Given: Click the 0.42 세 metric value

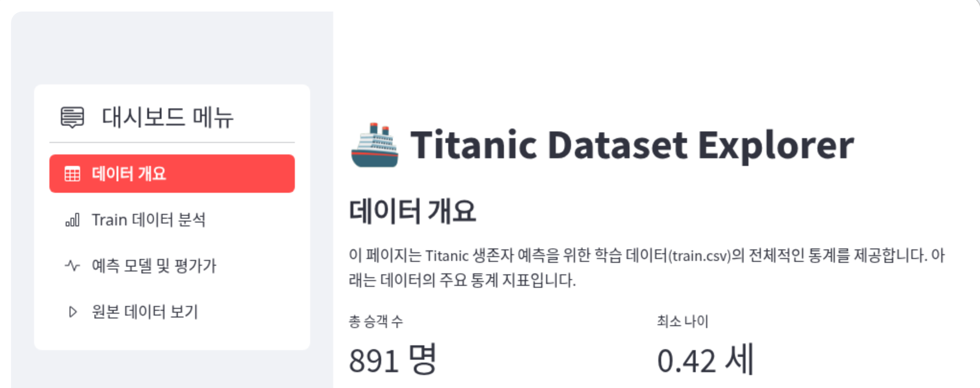Looking at the screenshot, I should point(705,360).
